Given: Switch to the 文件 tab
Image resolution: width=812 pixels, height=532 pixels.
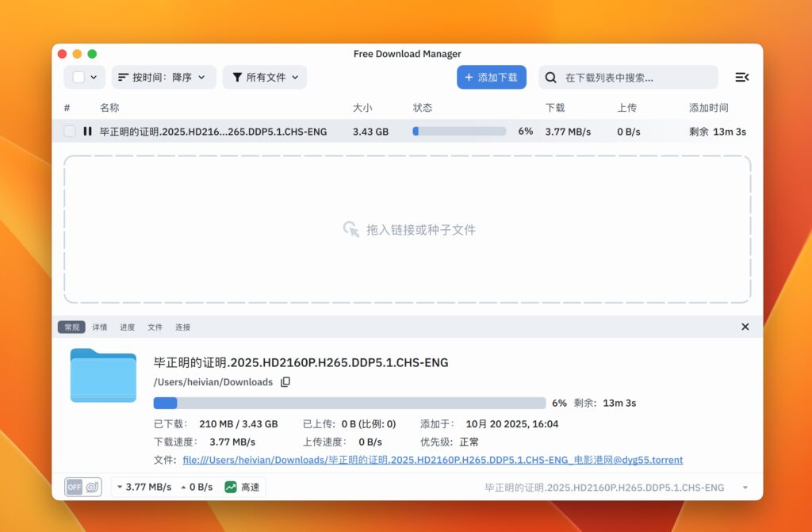Looking at the screenshot, I should coord(154,327).
